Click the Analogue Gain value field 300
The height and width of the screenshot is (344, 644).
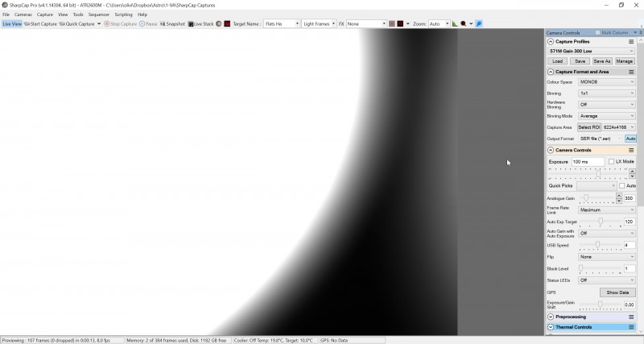pos(630,198)
